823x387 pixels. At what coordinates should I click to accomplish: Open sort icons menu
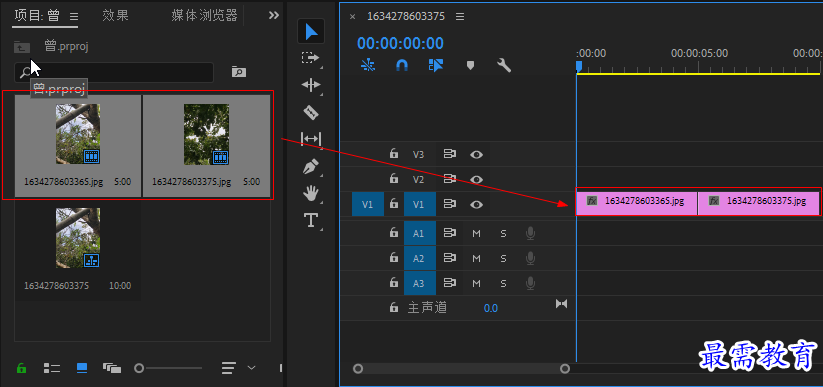coord(228,368)
